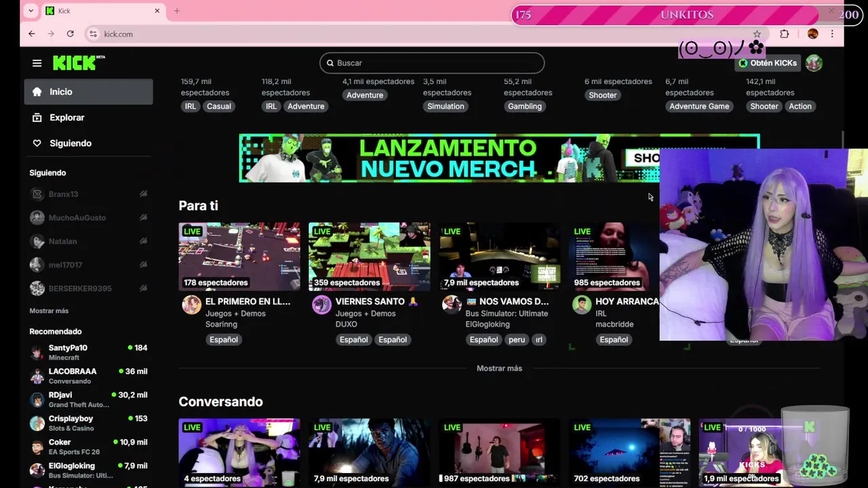The height and width of the screenshot is (488, 868).
Task: Click Español tag under EL PRIMERO EN LL...
Action: coord(224,340)
